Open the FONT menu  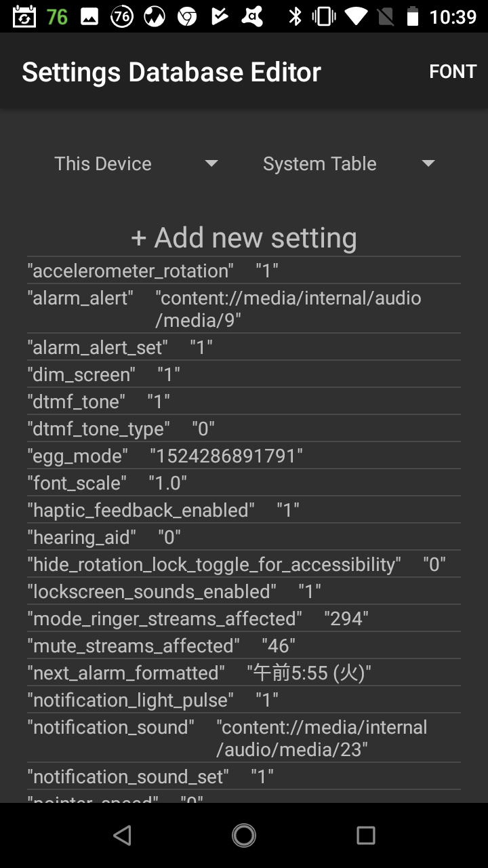452,71
